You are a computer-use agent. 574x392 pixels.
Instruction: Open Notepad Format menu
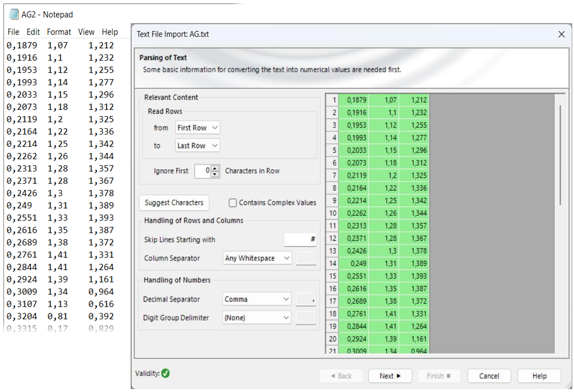click(x=58, y=32)
